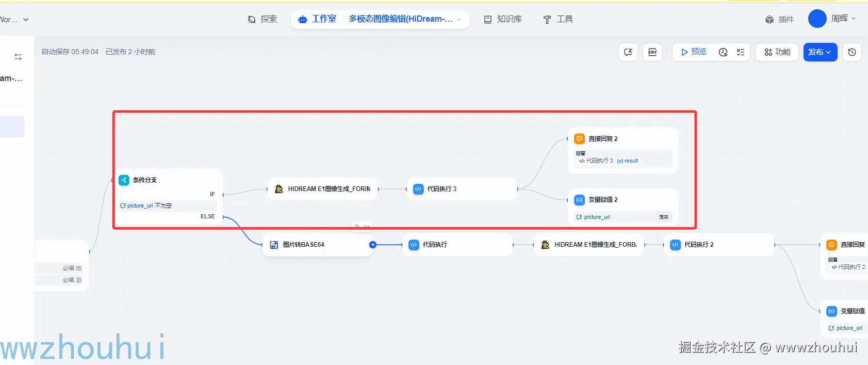The height and width of the screenshot is (365, 868).
Task: Select the HIDREAM E1图像生成_FORIM node icon
Action: [279, 189]
